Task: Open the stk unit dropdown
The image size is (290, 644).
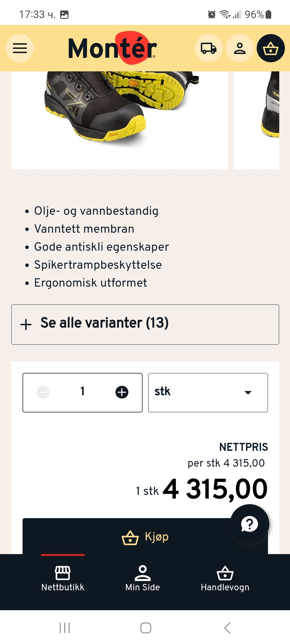Action: 208,392
